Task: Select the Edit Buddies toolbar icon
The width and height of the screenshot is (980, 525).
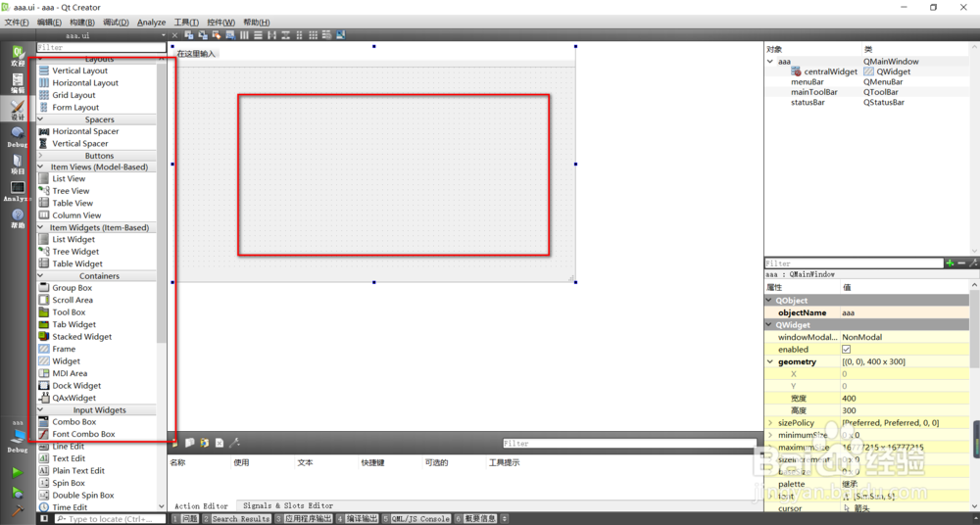Action: [217, 35]
